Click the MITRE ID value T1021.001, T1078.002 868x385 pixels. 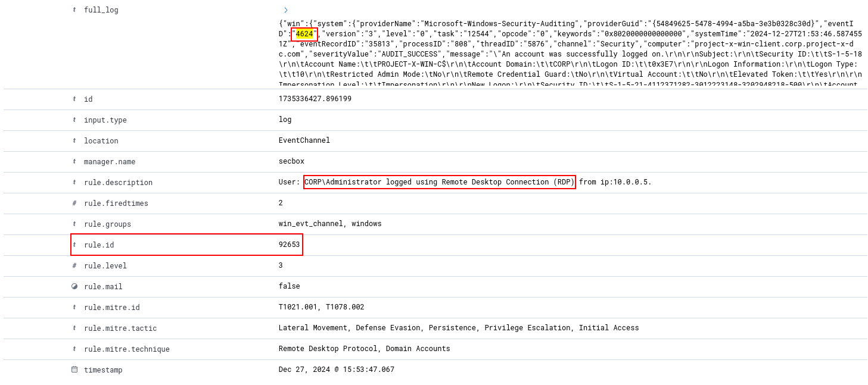pos(321,307)
